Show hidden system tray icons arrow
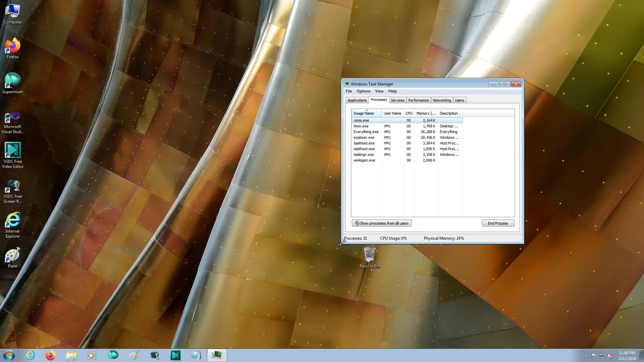 586,356
